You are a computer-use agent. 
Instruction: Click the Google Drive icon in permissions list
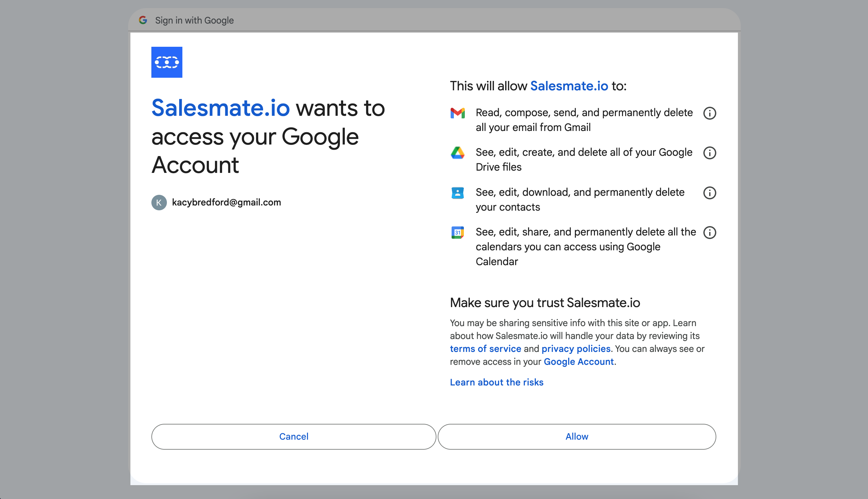tap(457, 153)
